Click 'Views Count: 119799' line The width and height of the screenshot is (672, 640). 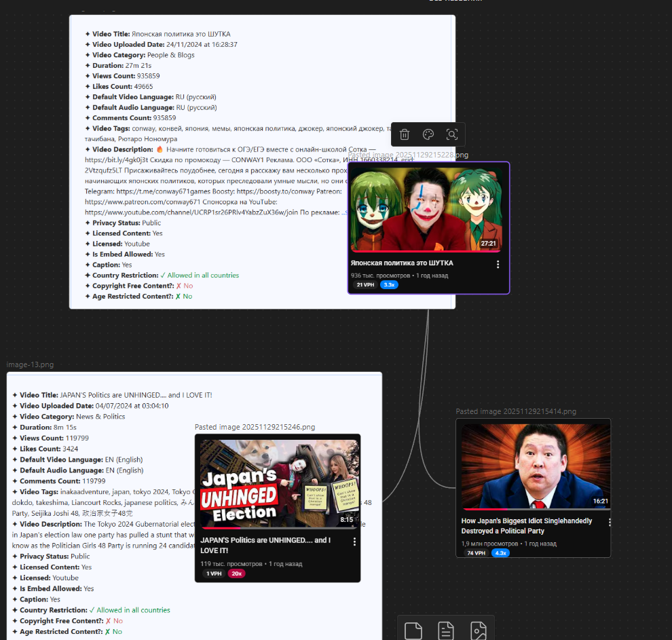[x=50, y=438]
